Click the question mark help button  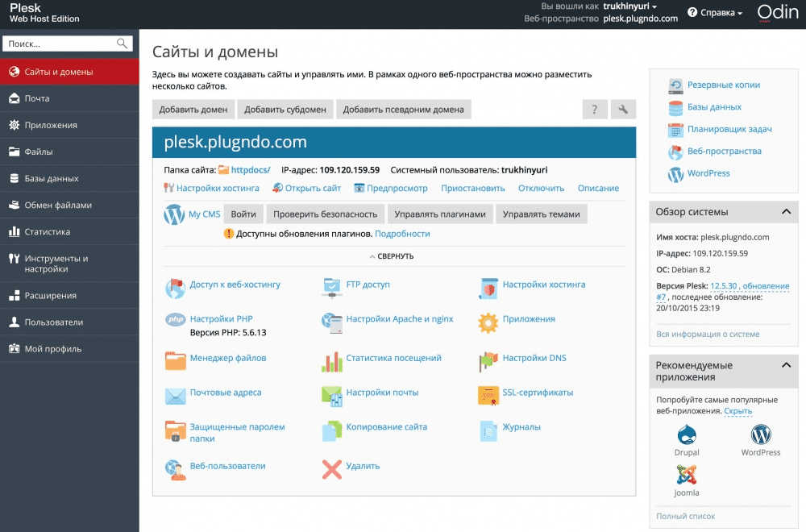(x=595, y=110)
